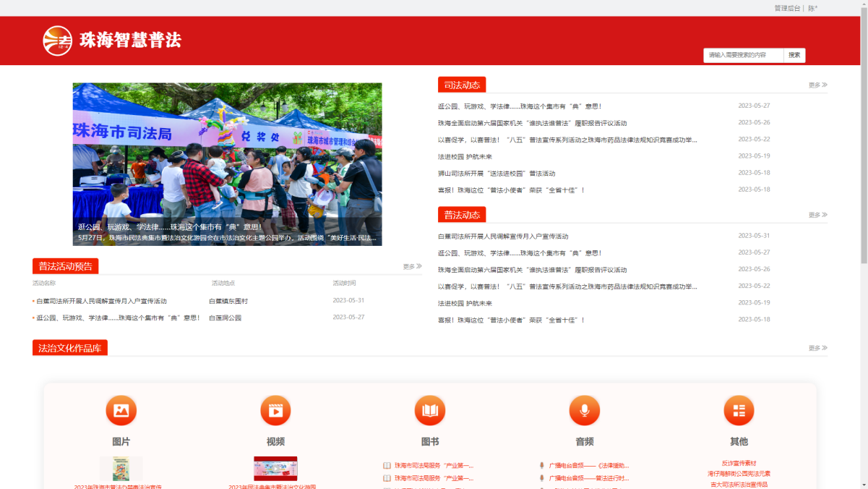Viewport: 868px width, 489px height.
Task: Open article 法进校园 护航未来 in 司法动态
Action: pos(465,157)
